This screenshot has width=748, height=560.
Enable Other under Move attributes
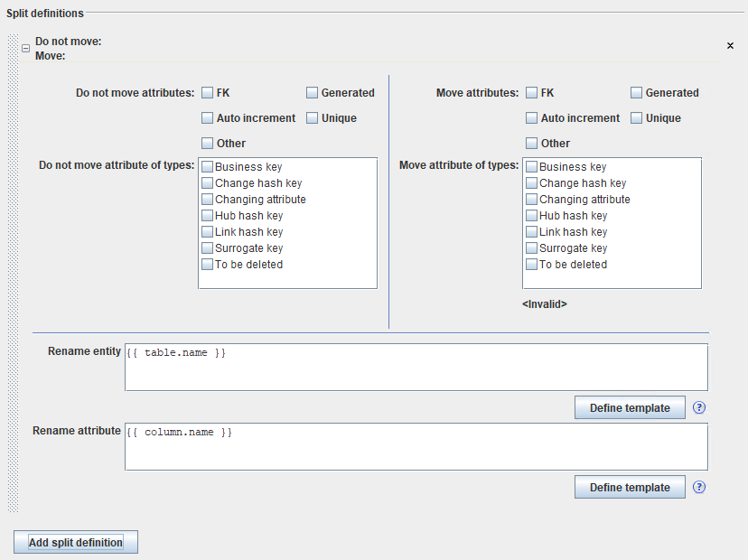tap(532, 143)
